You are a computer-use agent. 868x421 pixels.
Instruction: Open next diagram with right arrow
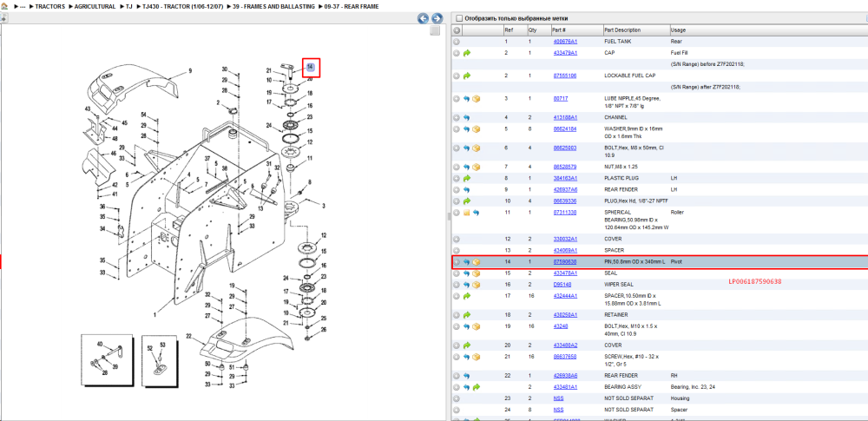point(437,18)
